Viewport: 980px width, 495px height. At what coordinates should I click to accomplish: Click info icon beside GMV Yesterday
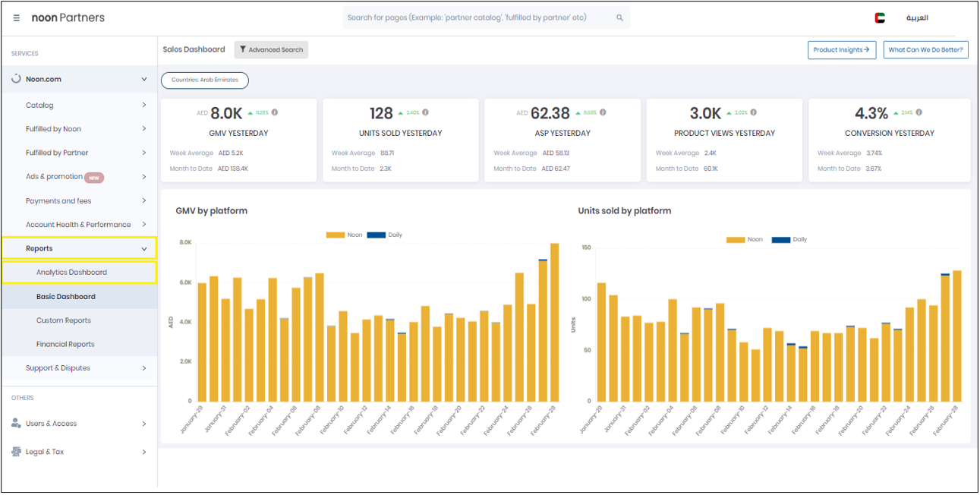tap(275, 112)
